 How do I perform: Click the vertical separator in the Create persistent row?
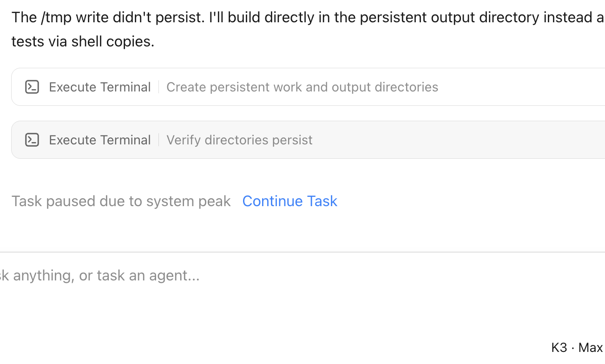pos(158,87)
